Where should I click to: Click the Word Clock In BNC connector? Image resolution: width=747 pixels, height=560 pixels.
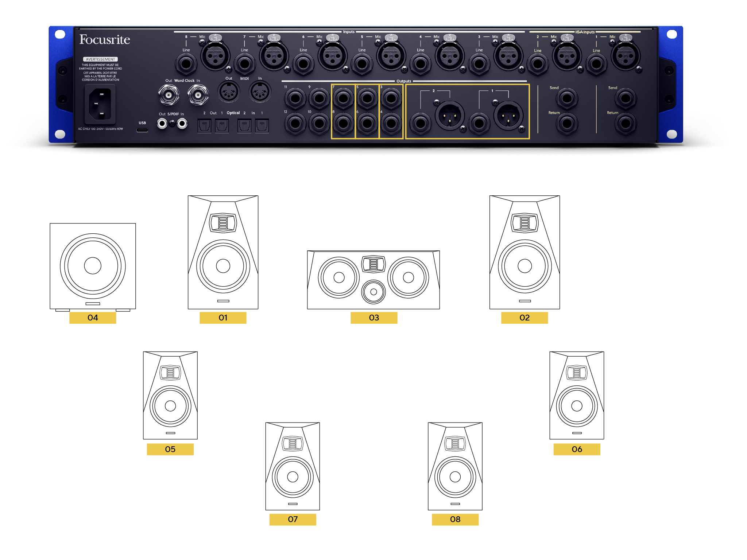[198, 95]
